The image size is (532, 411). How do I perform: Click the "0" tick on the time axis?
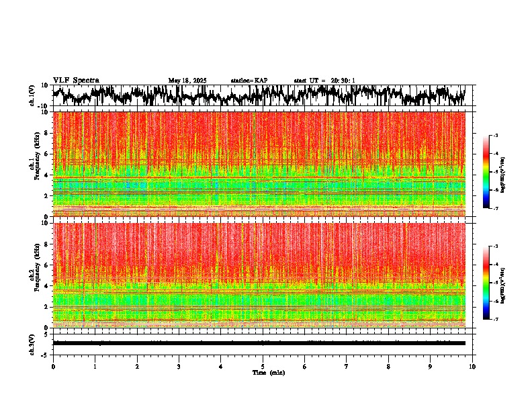(x=53, y=367)
